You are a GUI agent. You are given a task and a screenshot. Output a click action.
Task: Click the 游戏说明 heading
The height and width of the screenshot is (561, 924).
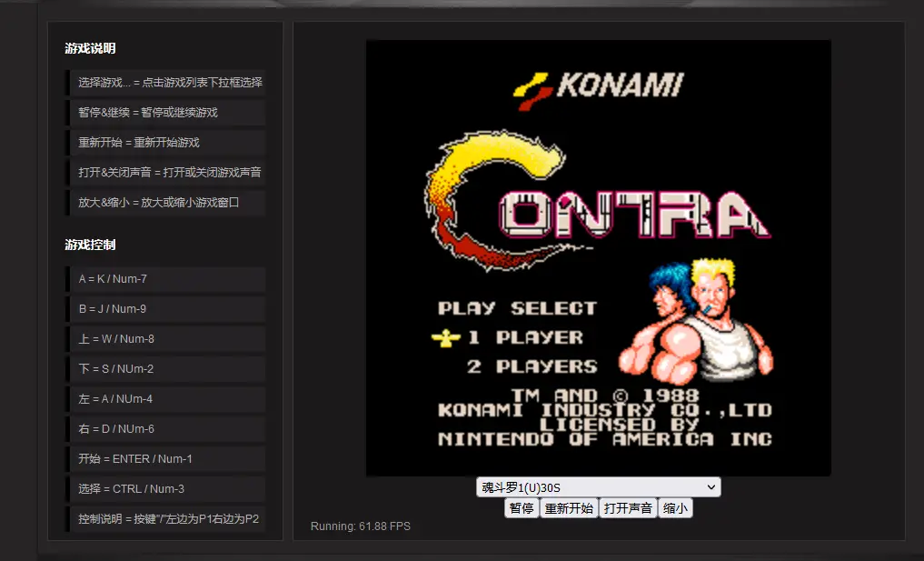[x=90, y=48]
